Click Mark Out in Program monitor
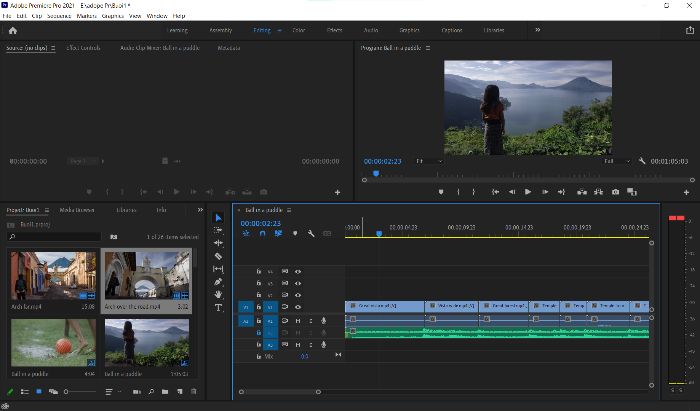 click(474, 192)
